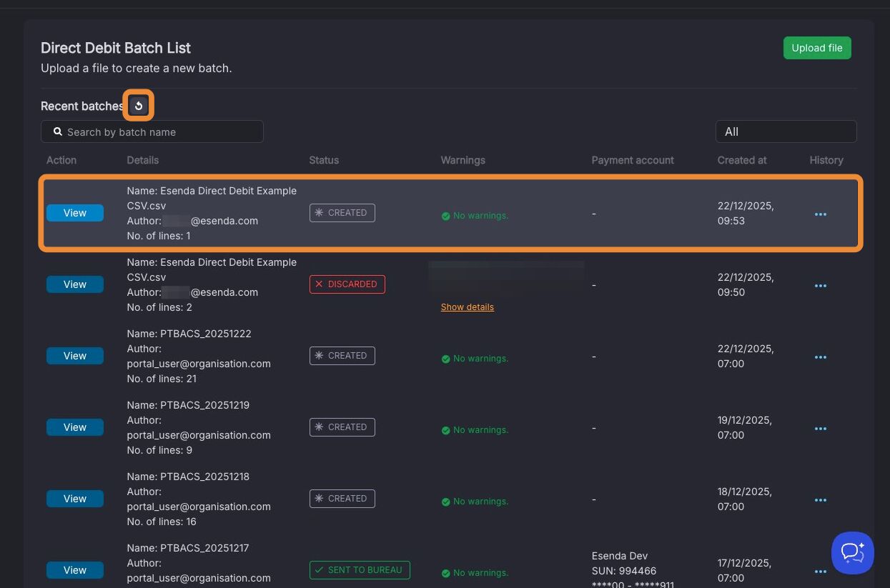View the PTBACS_20251217 batch
The width and height of the screenshot is (890, 588).
click(x=75, y=570)
